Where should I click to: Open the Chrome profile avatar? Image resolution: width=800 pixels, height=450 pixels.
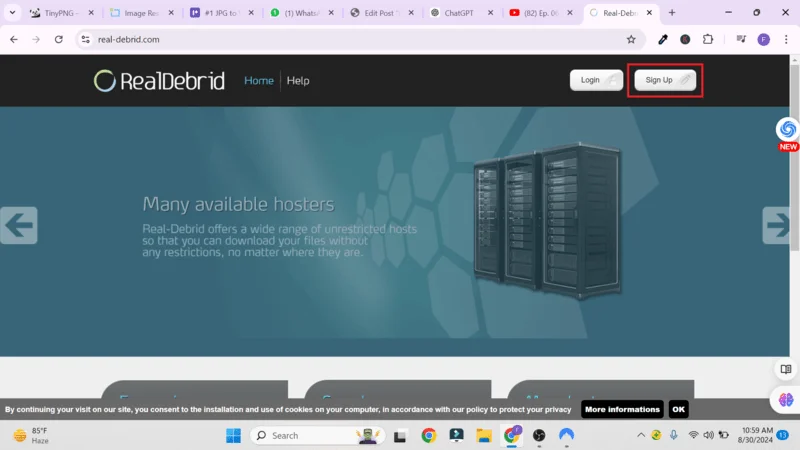point(763,39)
